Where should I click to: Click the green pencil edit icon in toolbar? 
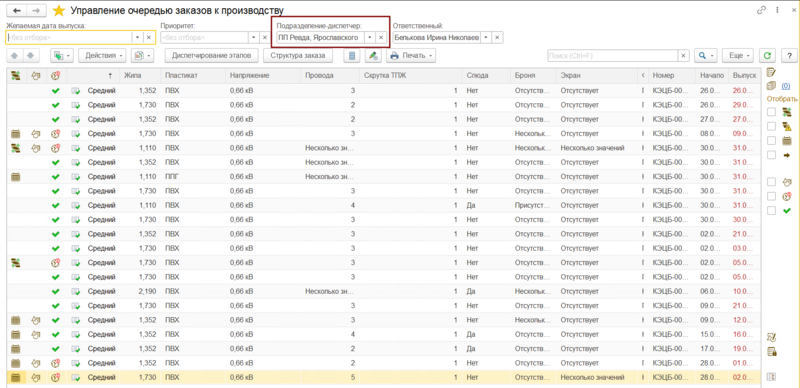373,56
